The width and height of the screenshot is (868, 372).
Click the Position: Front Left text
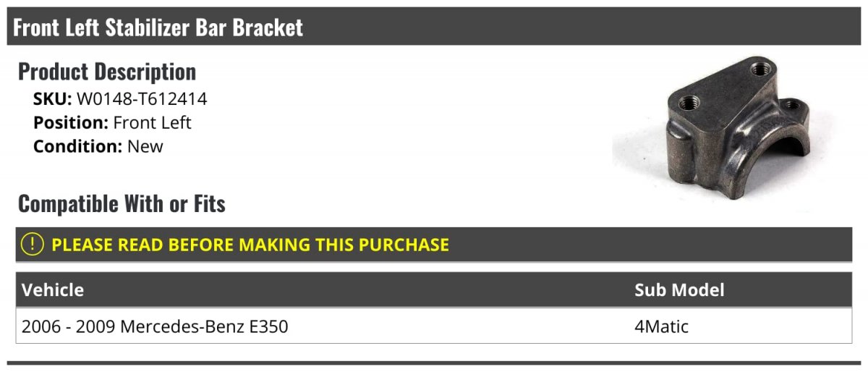[112, 122]
